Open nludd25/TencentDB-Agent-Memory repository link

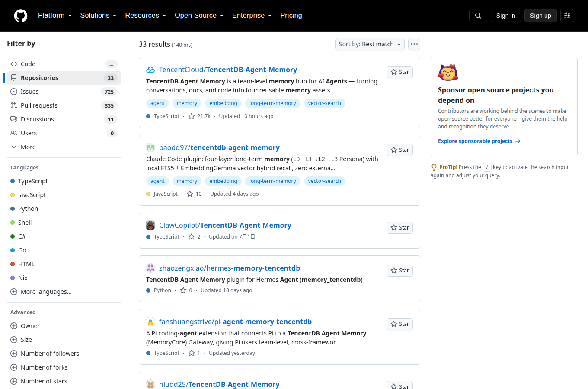(x=219, y=384)
